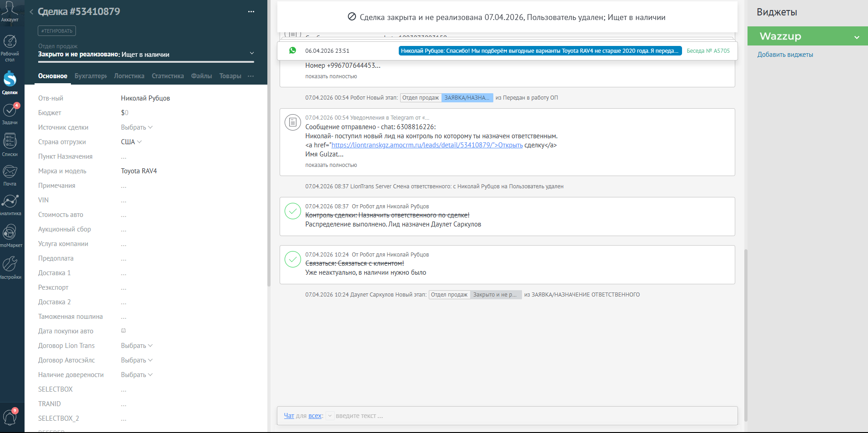Viewport: 868px width, 433px height.
Task: Open Источник сделки Выбрать dropdown
Action: pos(136,127)
